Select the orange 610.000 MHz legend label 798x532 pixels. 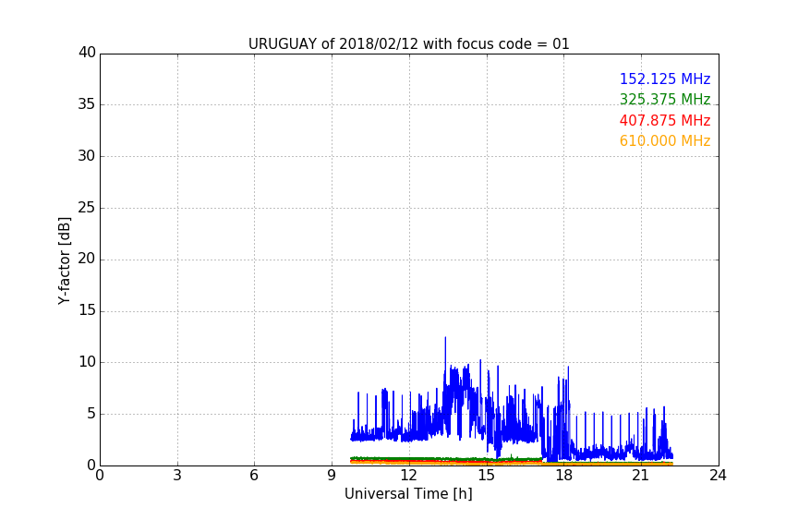pos(665,141)
